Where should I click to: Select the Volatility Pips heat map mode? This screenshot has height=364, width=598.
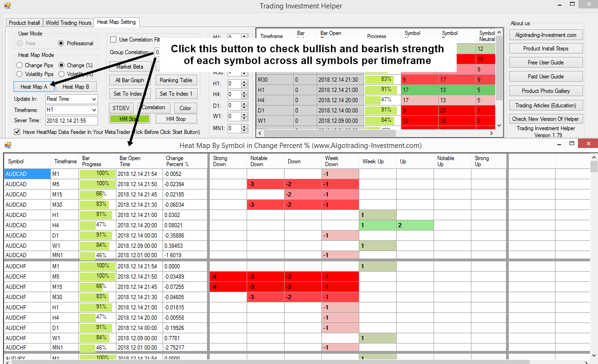(20, 74)
